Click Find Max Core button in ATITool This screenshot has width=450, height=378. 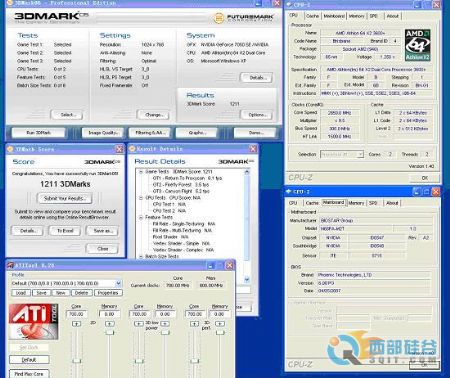click(29, 374)
